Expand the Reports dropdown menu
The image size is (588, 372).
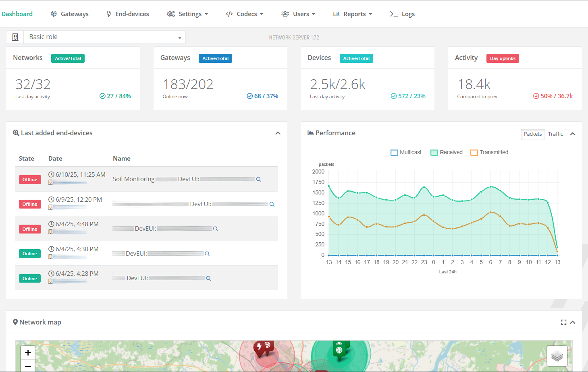coord(352,14)
